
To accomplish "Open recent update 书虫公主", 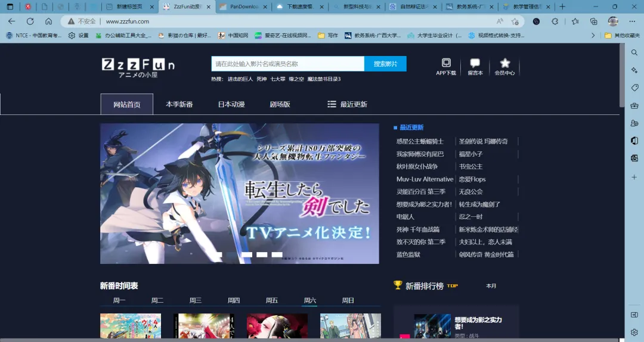I will [x=470, y=166].
